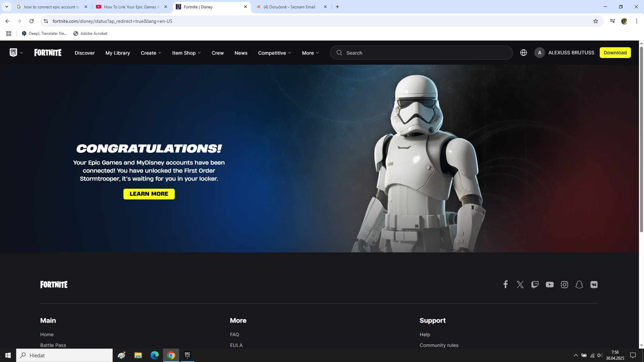Click the footer Fortnite logo

click(x=54, y=285)
